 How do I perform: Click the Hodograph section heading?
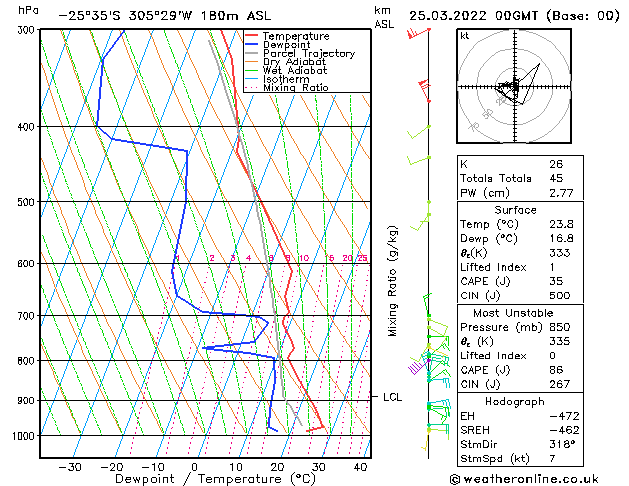(515, 401)
